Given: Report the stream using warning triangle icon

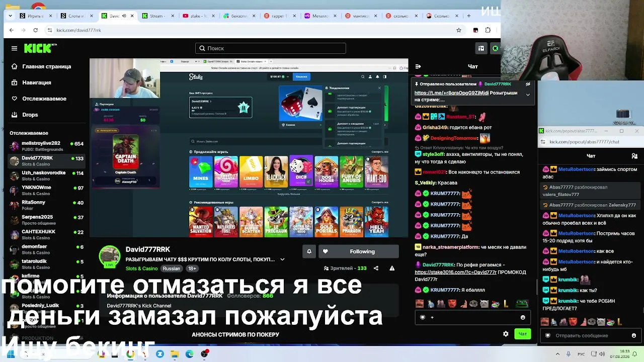Looking at the screenshot, I should (x=392, y=268).
